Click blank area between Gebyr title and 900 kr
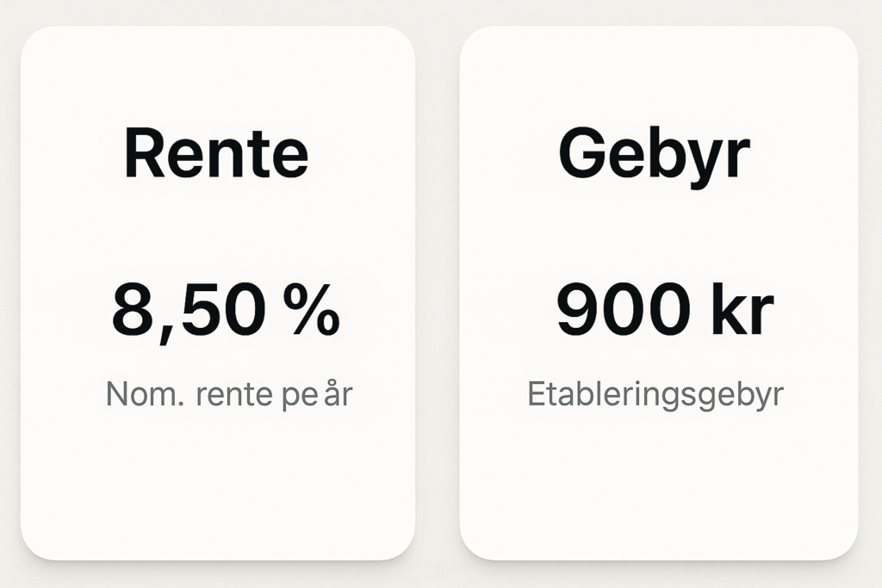The height and width of the screenshot is (588, 882). click(659, 235)
